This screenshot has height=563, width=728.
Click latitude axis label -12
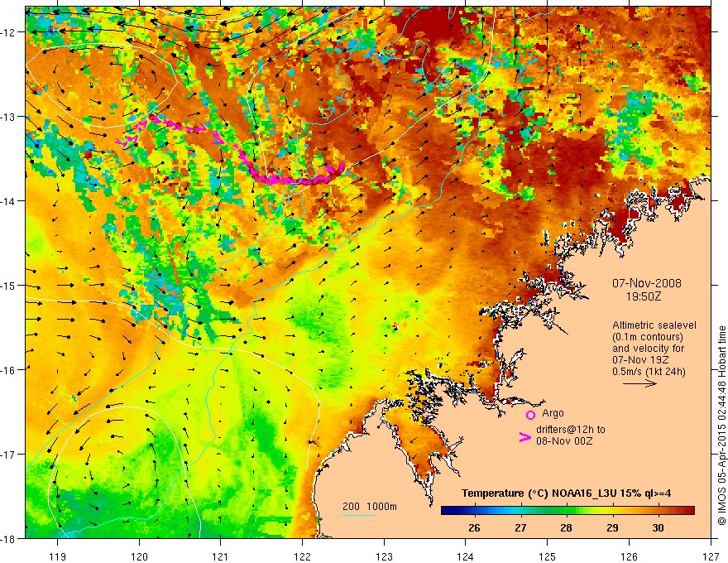pos(8,32)
